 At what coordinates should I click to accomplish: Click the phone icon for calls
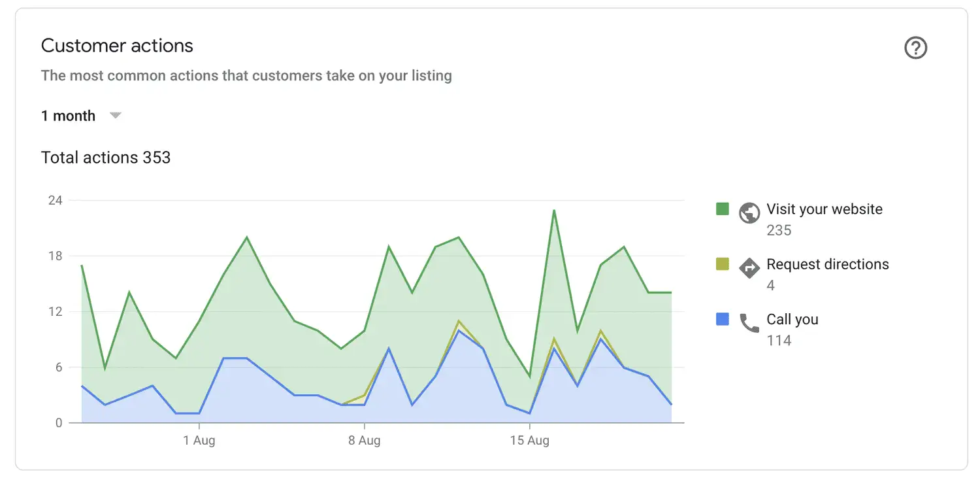[749, 322]
